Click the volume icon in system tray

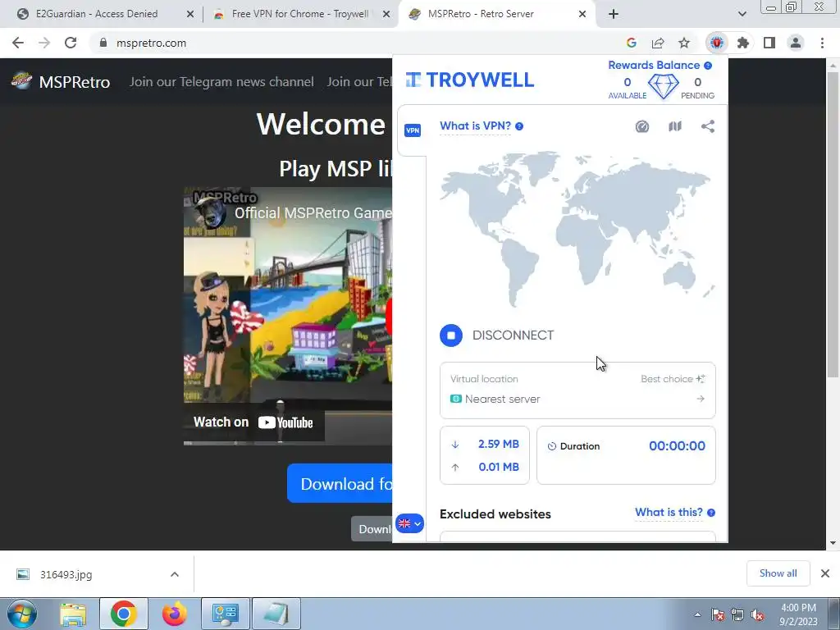[x=757, y=615]
